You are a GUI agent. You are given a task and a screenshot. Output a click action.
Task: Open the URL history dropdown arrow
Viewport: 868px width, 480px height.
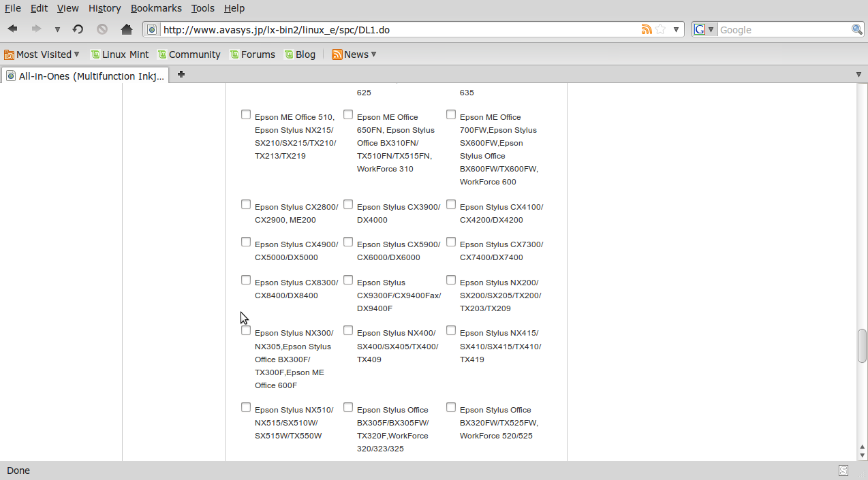pos(676,29)
